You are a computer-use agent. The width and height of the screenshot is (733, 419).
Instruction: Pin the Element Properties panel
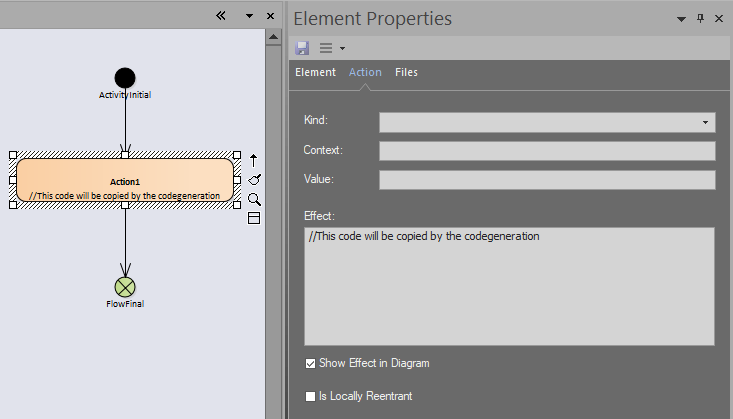[x=700, y=18]
